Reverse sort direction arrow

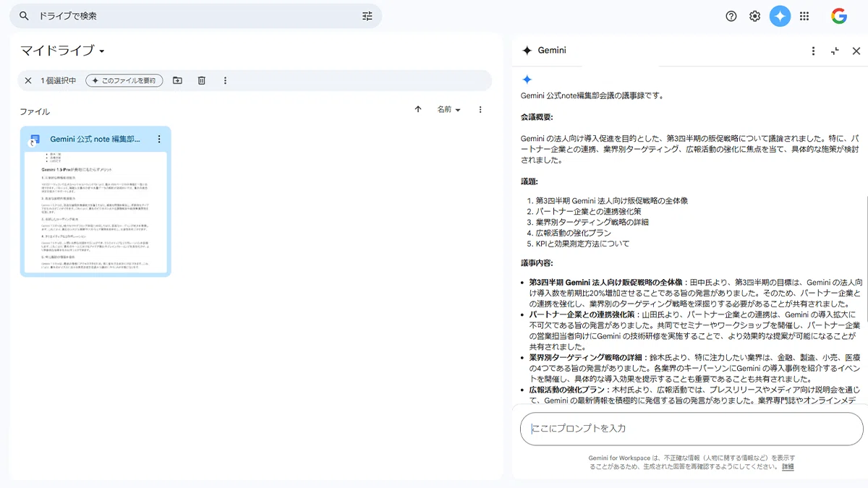(x=418, y=109)
